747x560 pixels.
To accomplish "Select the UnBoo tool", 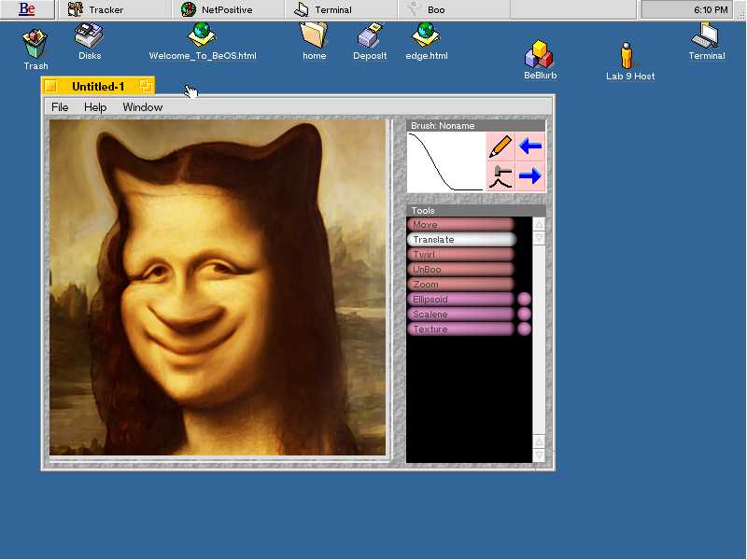I will pyautogui.click(x=461, y=269).
